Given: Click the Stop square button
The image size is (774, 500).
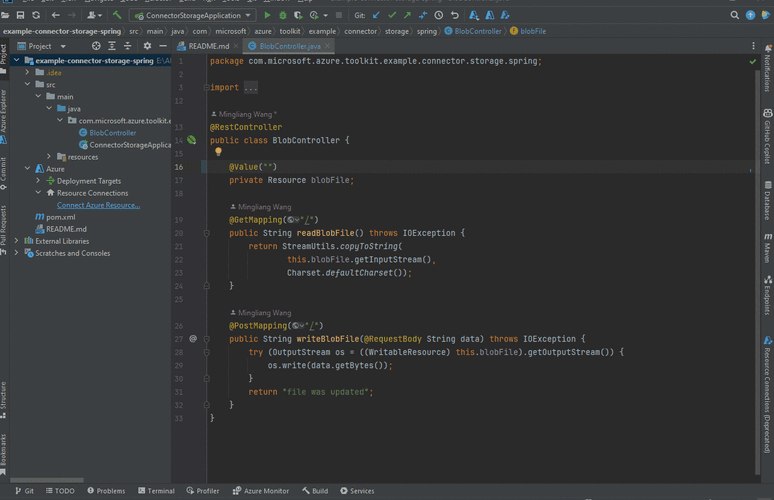Looking at the screenshot, I should point(339,15).
